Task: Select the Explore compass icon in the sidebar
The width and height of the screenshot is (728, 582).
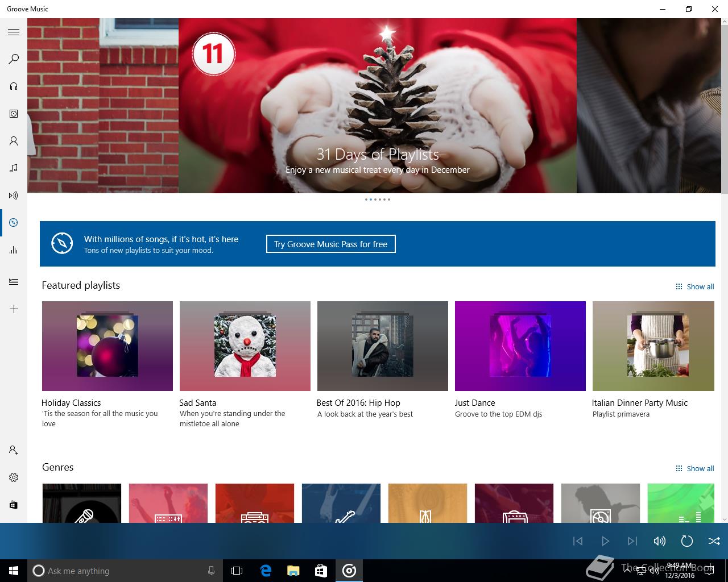Action: (x=14, y=223)
